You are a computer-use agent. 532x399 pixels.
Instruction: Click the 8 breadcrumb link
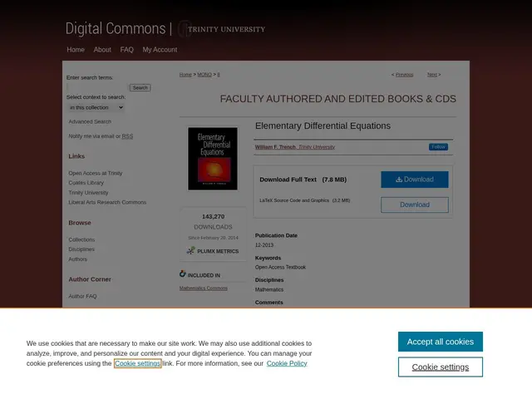coord(219,74)
